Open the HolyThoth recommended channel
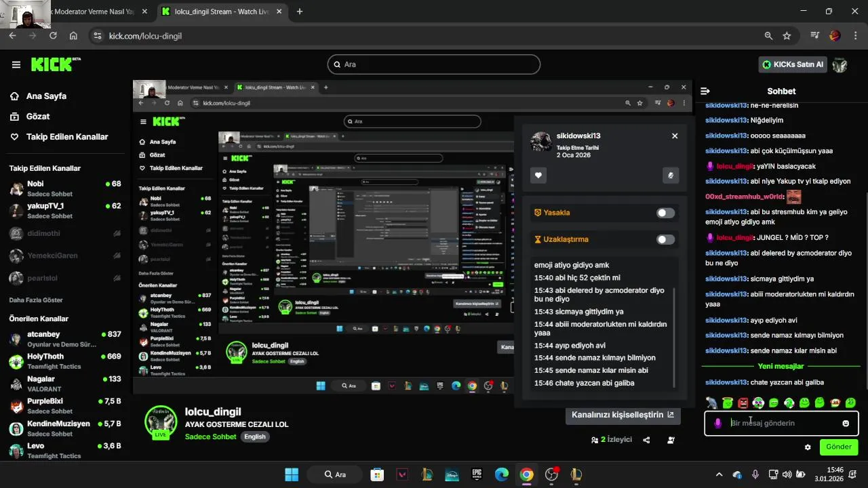Screen dimensions: 868x488 (x=65, y=361)
